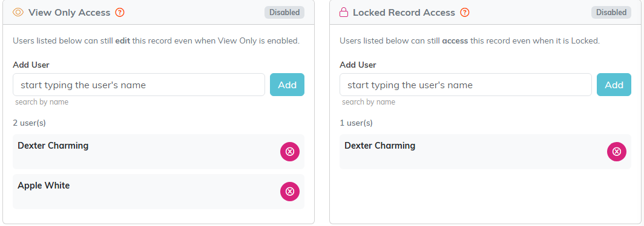
Task: Click the Locked Record Access heading
Action: pyautogui.click(x=404, y=12)
